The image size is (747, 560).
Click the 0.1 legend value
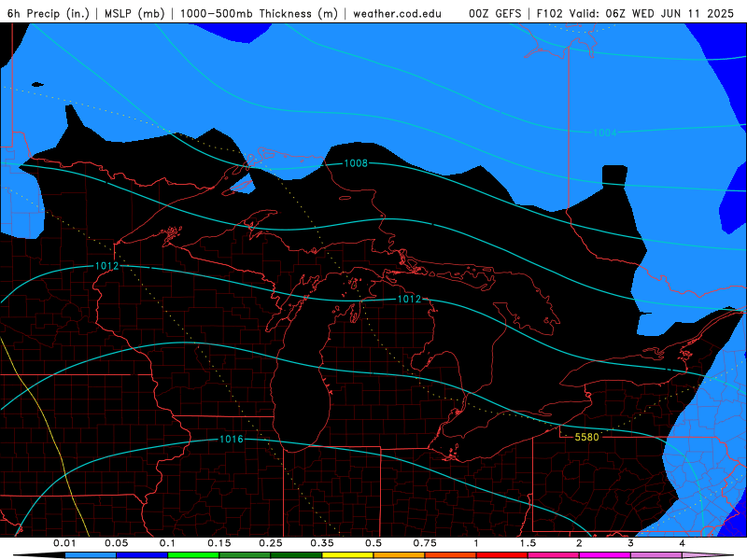click(x=167, y=543)
